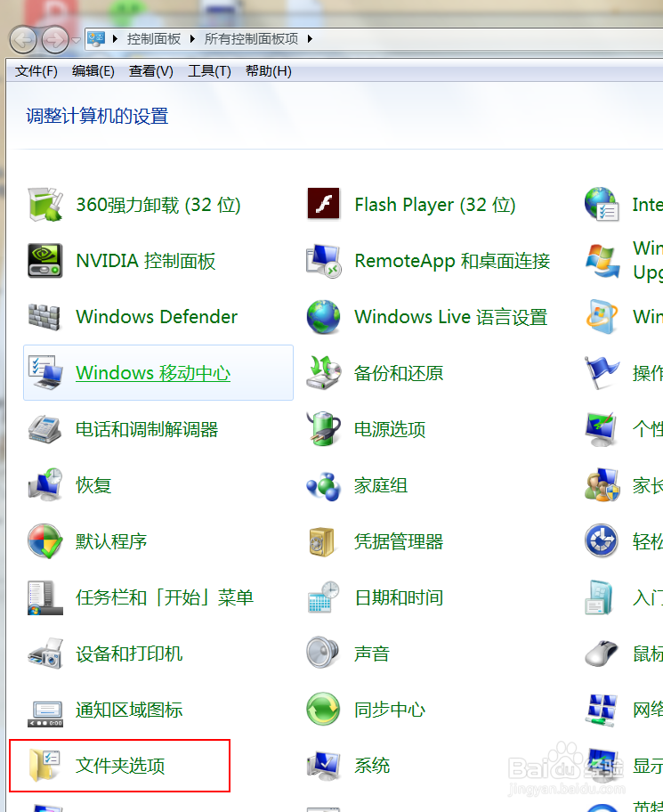Screen dimensions: 663x812
Task: Open the Flash Player icon
Action: pyautogui.click(x=323, y=204)
